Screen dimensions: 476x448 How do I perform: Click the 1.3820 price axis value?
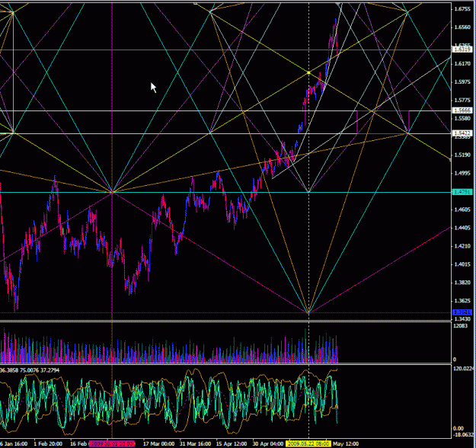462,283
